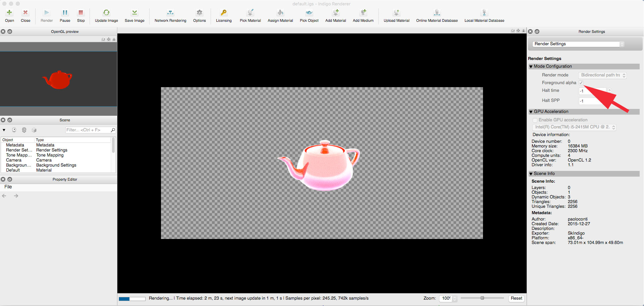Select the Camera item in Scene list
This screenshot has width=644, height=306.
click(14, 160)
